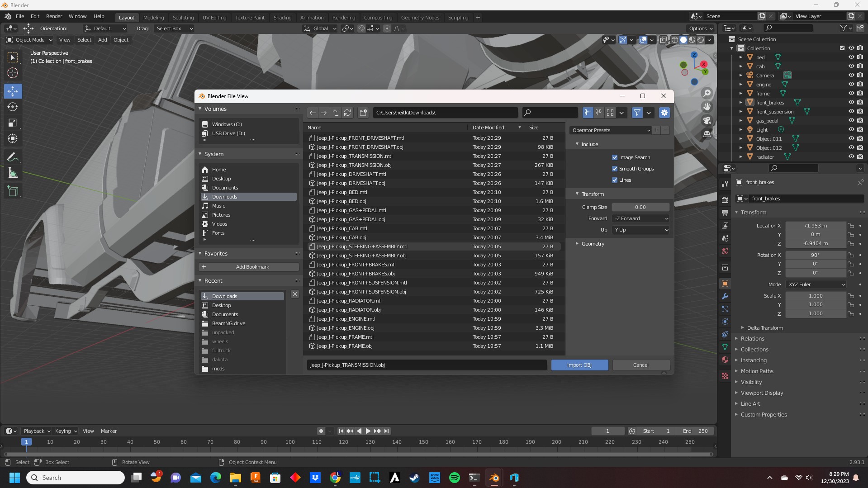Click the Play animation button
Viewport: 868px width, 488px height.
(x=368, y=431)
